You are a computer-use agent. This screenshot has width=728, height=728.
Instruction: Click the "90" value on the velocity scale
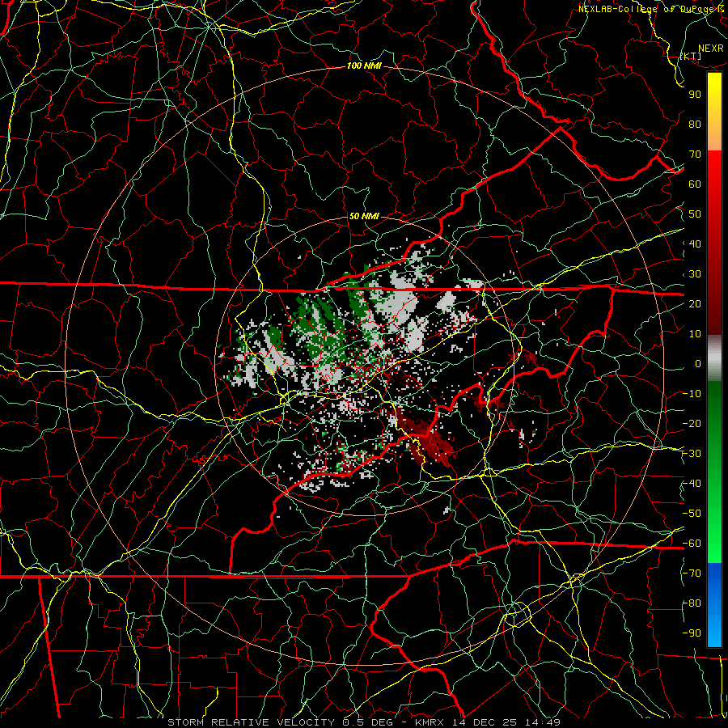pos(695,95)
